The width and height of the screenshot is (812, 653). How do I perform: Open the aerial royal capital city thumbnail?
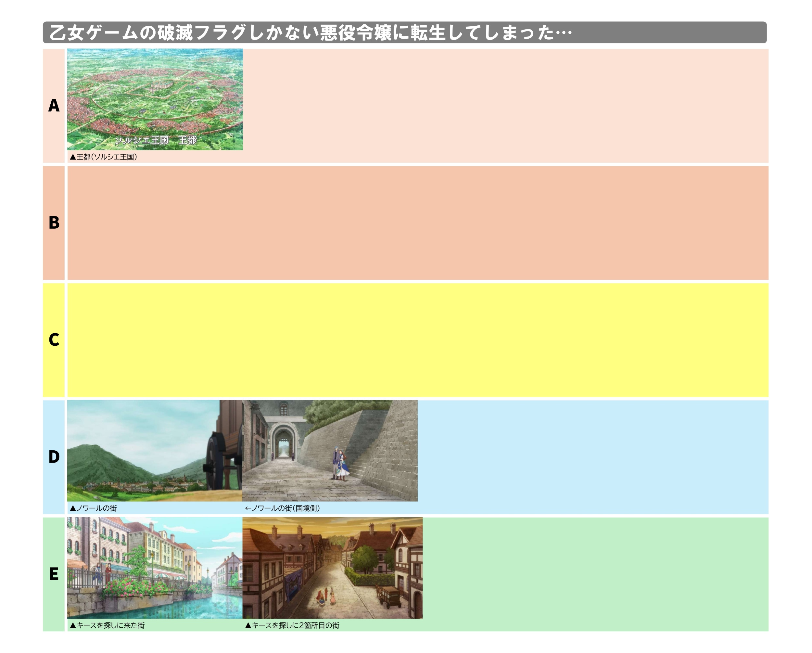coord(155,99)
